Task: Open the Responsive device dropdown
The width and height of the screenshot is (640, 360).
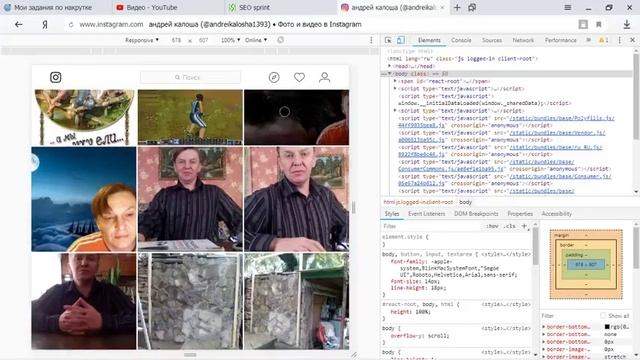Action: pos(142,40)
